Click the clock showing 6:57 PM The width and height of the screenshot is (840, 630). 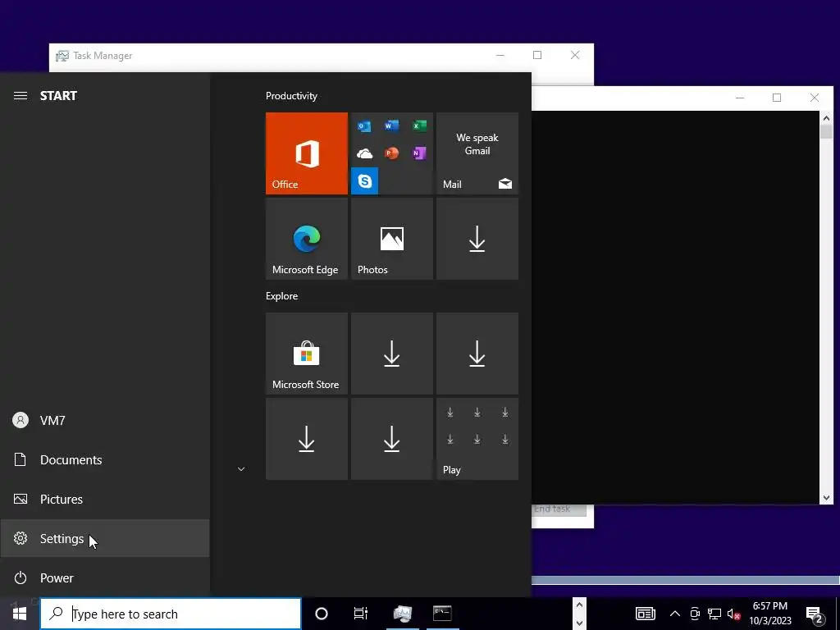click(769, 606)
